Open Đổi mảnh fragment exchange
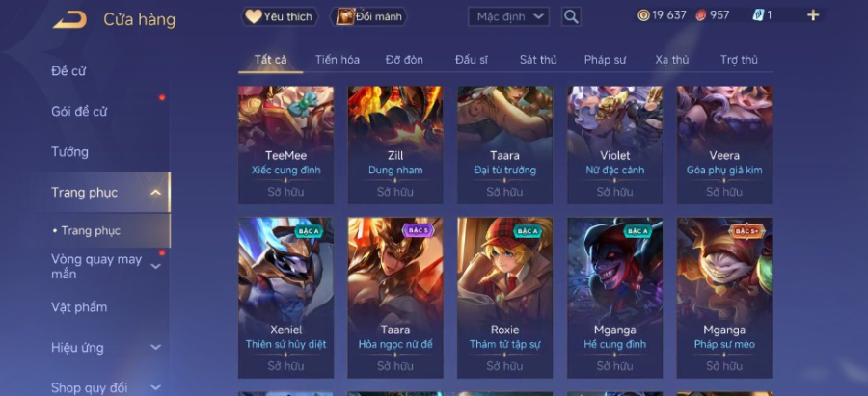 [x=368, y=16]
